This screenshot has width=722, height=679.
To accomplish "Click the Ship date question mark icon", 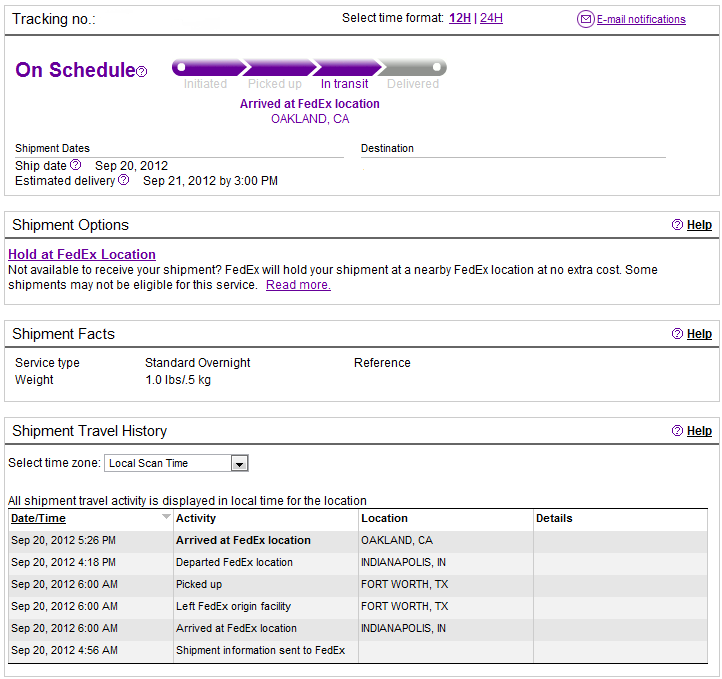I will pos(76,165).
